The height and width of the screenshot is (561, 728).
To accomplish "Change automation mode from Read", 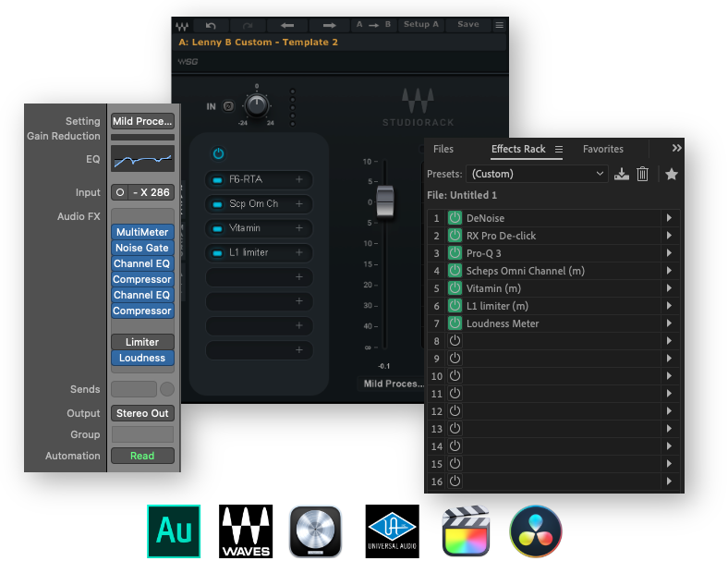I will pos(142,456).
